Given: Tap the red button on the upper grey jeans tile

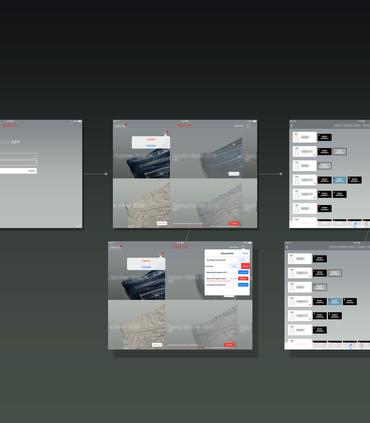Looking at the screenshot, I should click(x=234, y=223).
